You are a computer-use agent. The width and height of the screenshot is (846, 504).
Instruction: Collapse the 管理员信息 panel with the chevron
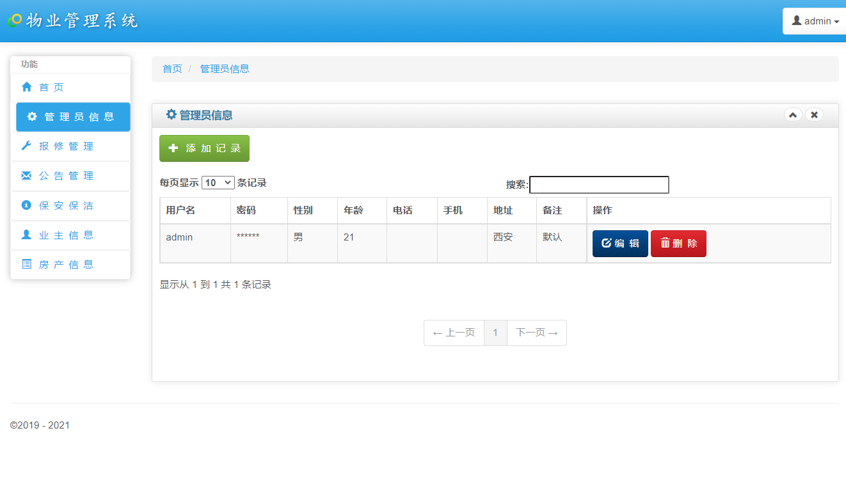(793, 114)
